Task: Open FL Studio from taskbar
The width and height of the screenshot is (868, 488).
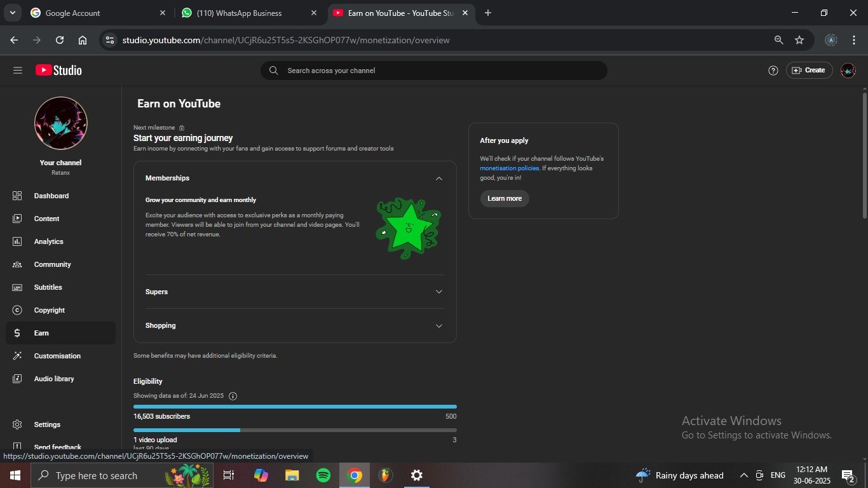Action: [x=385, y=475]
